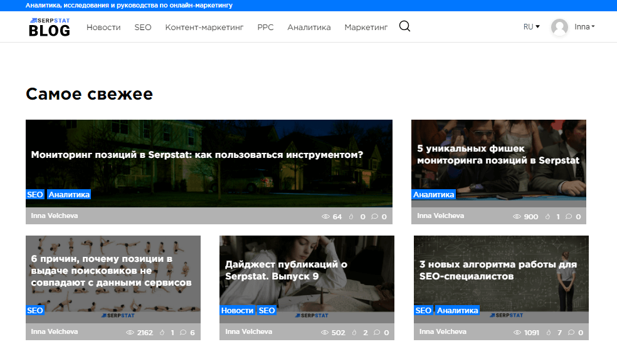Screen dimensions: 617x364
Task: Open the Serpstat Blog logo home link
Action: 49,27
